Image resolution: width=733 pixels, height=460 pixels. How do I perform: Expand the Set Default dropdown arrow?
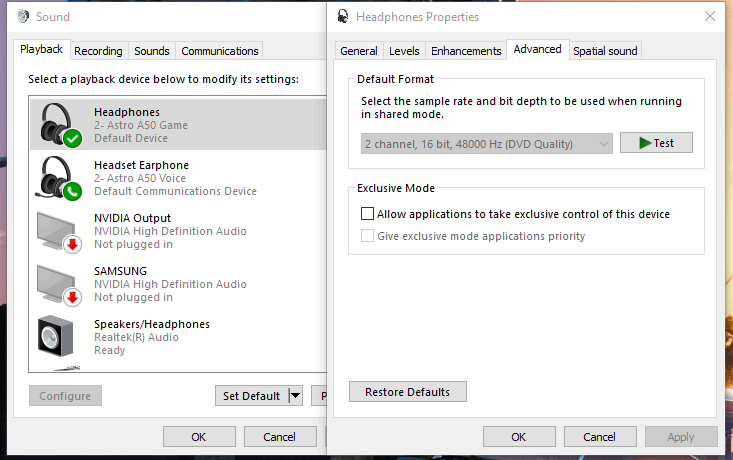click(295, 396)
